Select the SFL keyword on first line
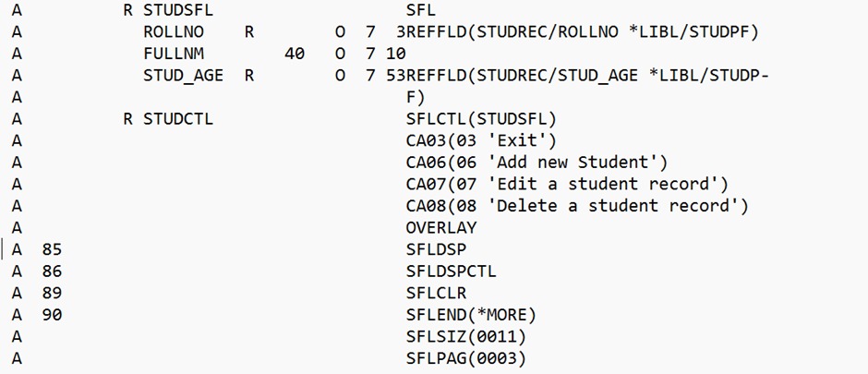 tap(421, 10)
